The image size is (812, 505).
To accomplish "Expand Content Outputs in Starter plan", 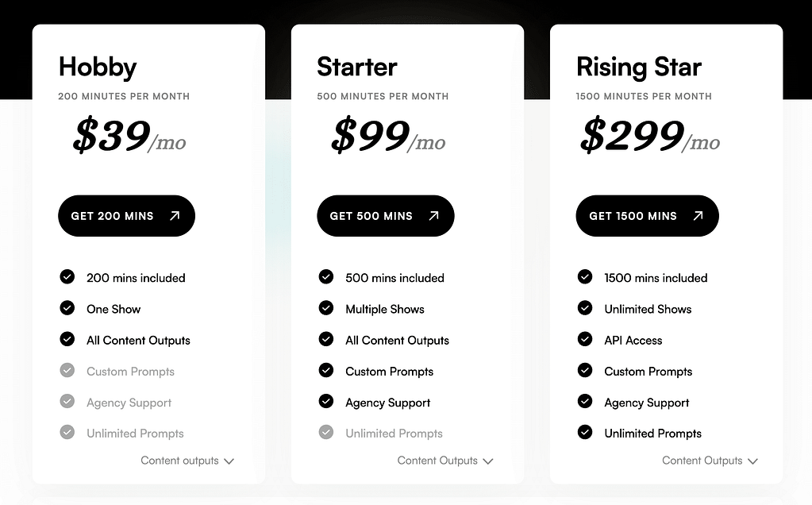I will [445, 461].
